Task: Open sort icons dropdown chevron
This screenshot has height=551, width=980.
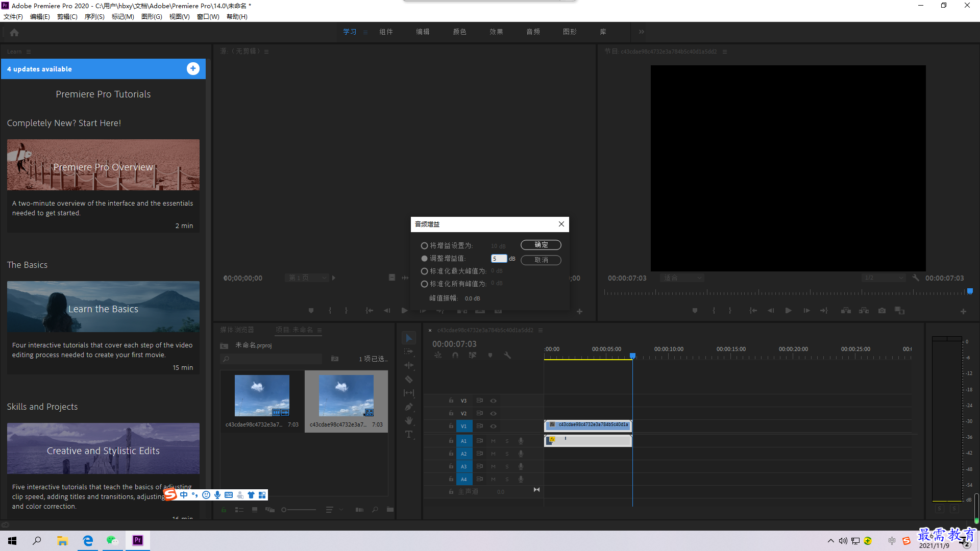Action: tap(341, 510)
